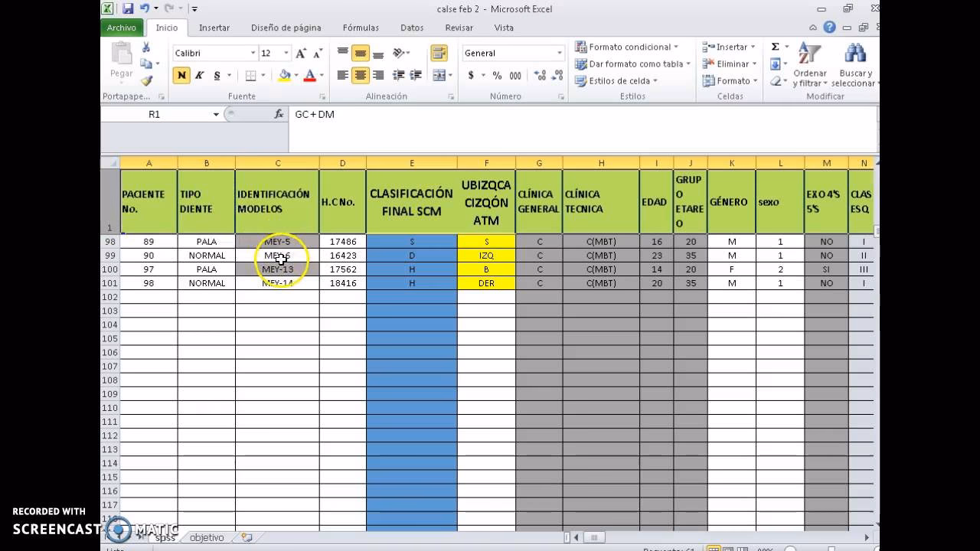Click the insert new worksheet tab icon
This screenshot has height=551, width=980.
click(247, 537)
